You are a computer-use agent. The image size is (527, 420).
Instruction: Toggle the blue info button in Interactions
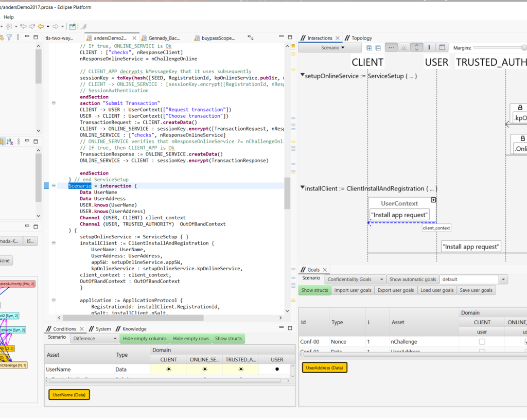(x=429, y=48)
